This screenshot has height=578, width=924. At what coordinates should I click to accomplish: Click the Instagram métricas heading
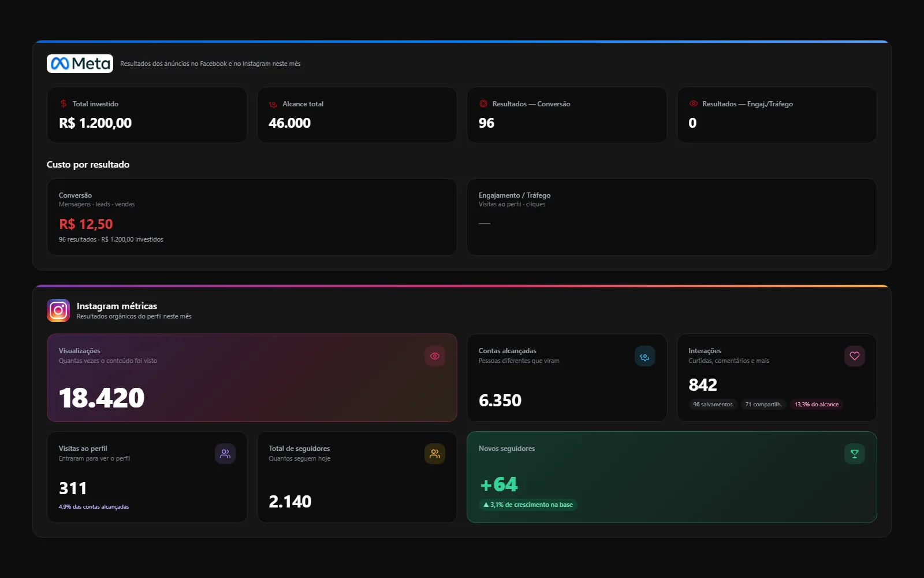[x=117, y=306]
